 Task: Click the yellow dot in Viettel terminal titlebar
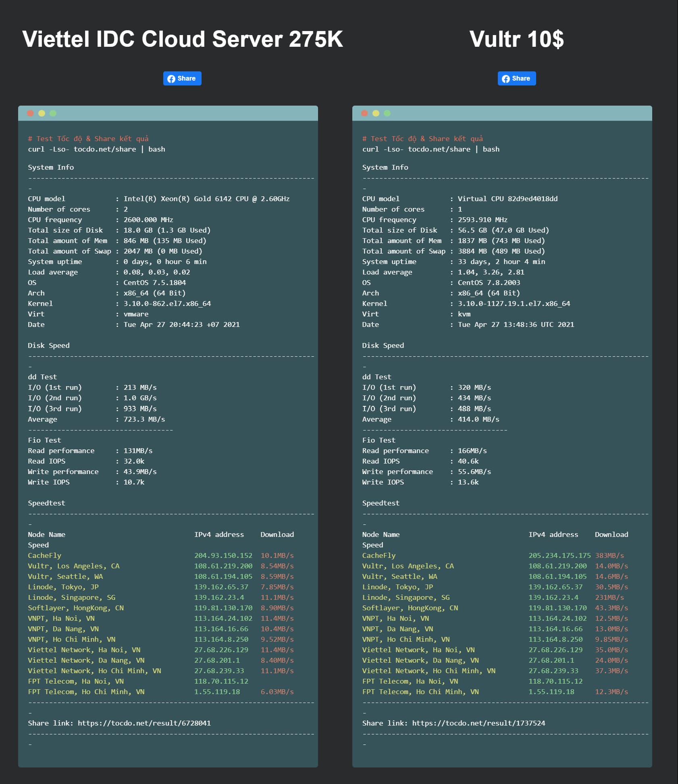coord(42,113)
